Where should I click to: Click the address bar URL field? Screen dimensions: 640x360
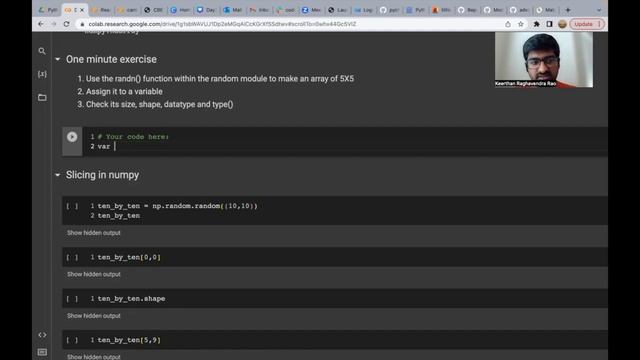pyautogui.click(x=222, y=24)
